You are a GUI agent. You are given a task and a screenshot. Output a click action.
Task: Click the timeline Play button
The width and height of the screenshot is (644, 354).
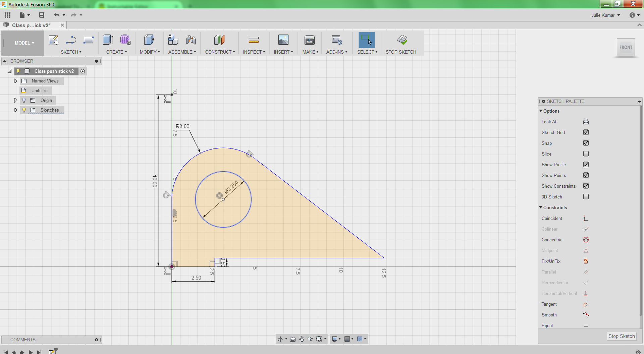click(31, 352)
